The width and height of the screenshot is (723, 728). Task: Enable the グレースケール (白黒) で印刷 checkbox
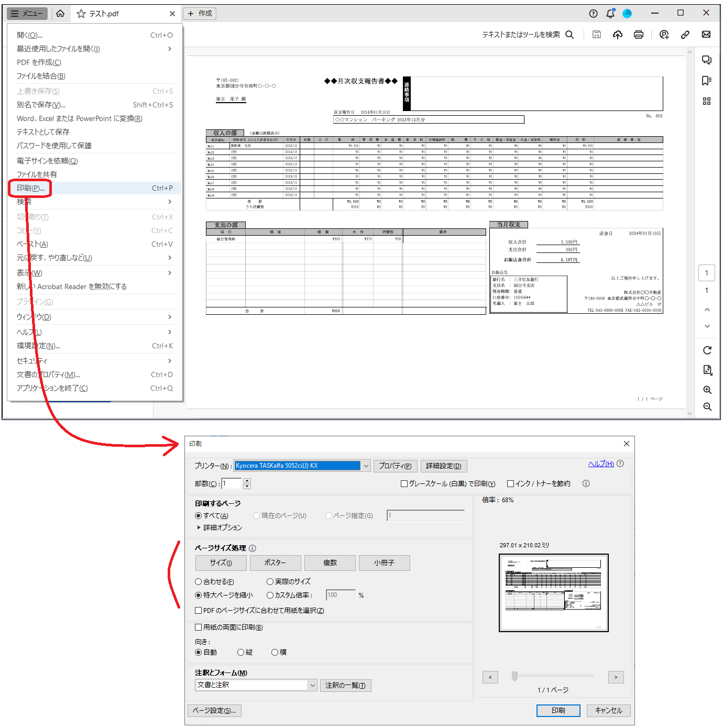pyautogui.click(x=404, y=484)
